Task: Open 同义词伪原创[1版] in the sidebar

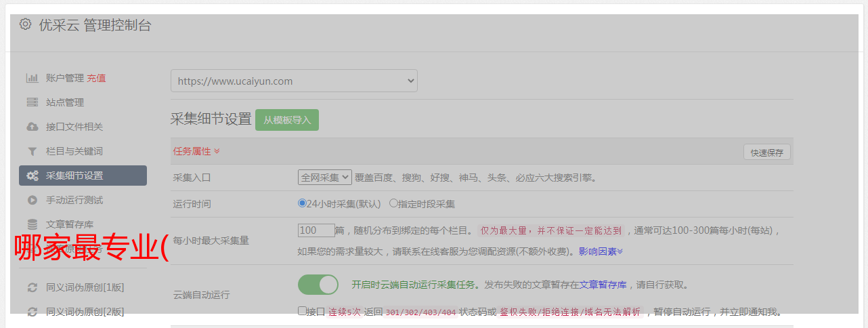Action: coord(85,287)
